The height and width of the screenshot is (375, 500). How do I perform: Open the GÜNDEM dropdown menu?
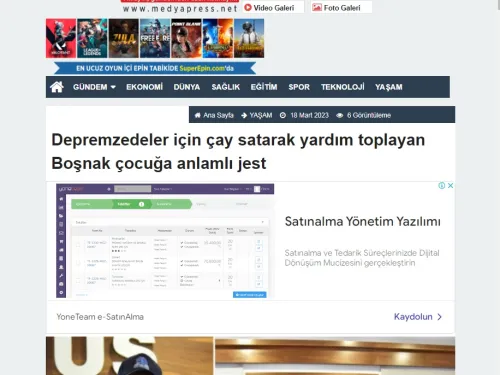point(94,87)
